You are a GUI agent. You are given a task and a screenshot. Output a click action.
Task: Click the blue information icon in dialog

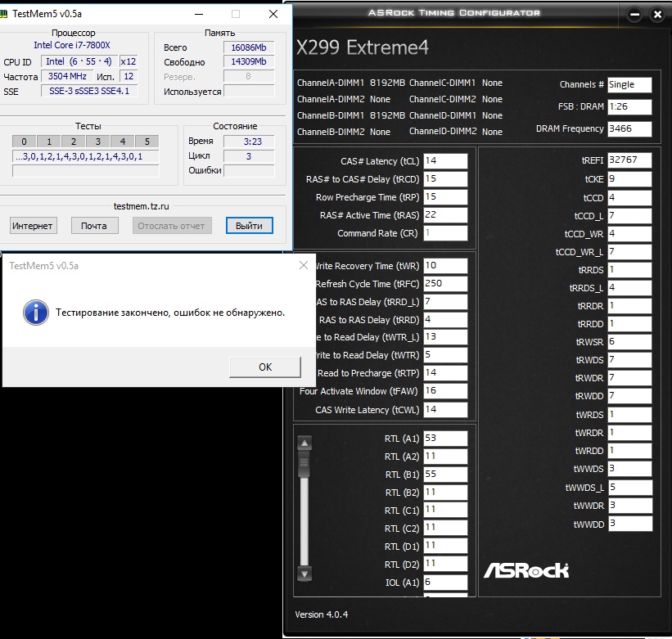click(x=35, y=313)
